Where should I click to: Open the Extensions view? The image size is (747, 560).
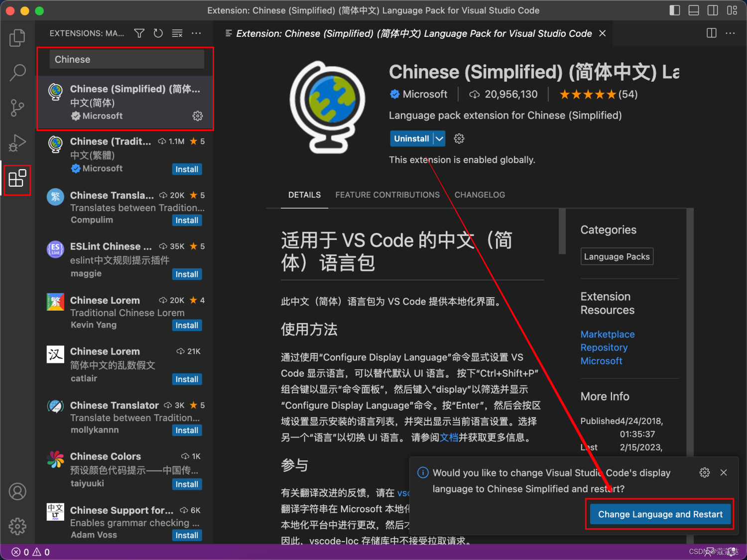click(17, 178)
